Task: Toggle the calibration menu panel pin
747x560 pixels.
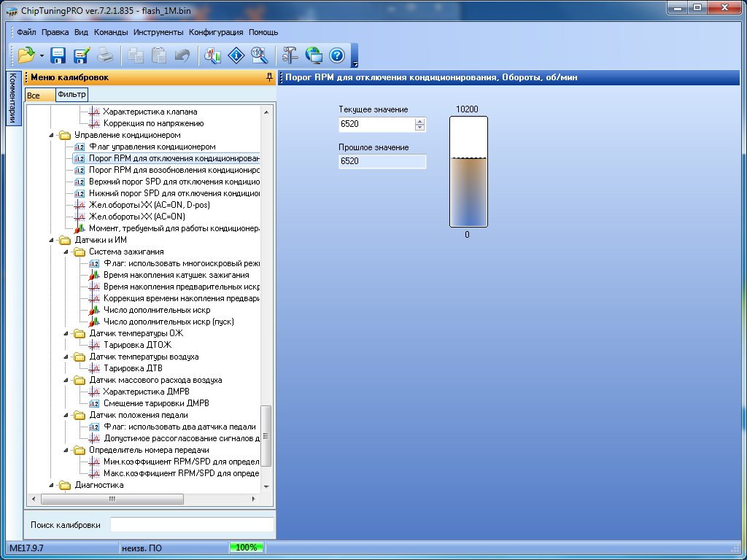Action: [270, 77]
